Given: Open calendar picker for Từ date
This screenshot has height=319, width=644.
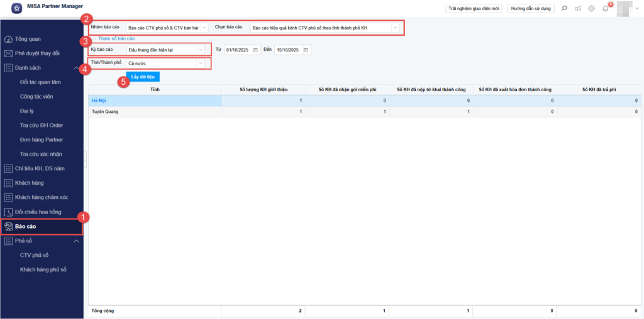Looking at the screenshot, I should (255, 50).
